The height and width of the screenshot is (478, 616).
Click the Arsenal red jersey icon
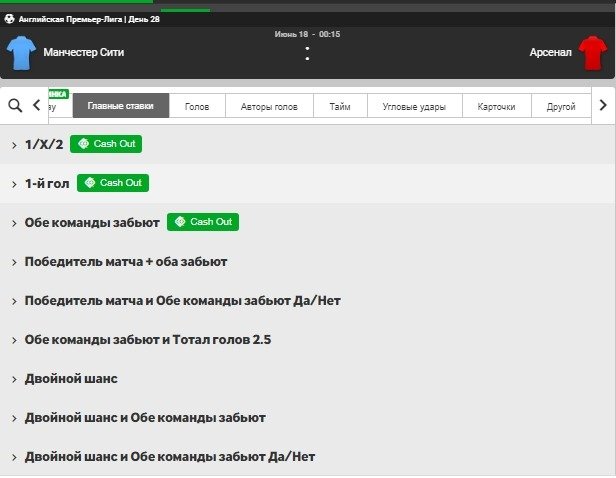point(592,53)
